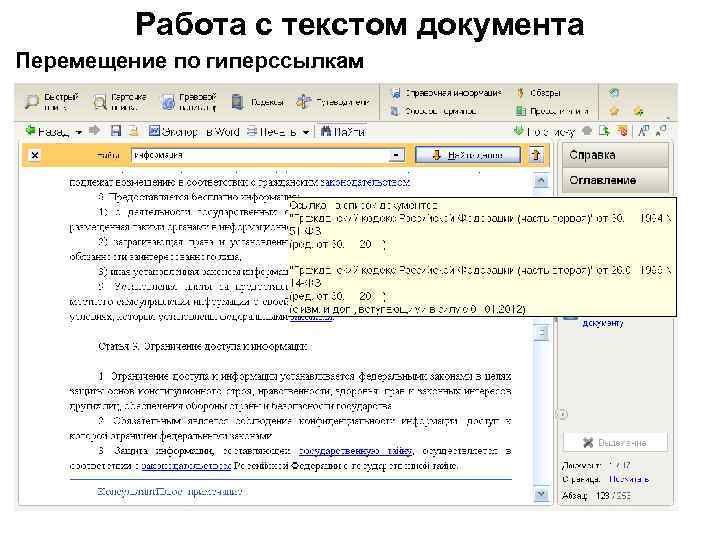Image resolution: width=720 pixels, height=540 pixels.
Task: Expand the Печать options dropdown arrow
Action: 306,133
